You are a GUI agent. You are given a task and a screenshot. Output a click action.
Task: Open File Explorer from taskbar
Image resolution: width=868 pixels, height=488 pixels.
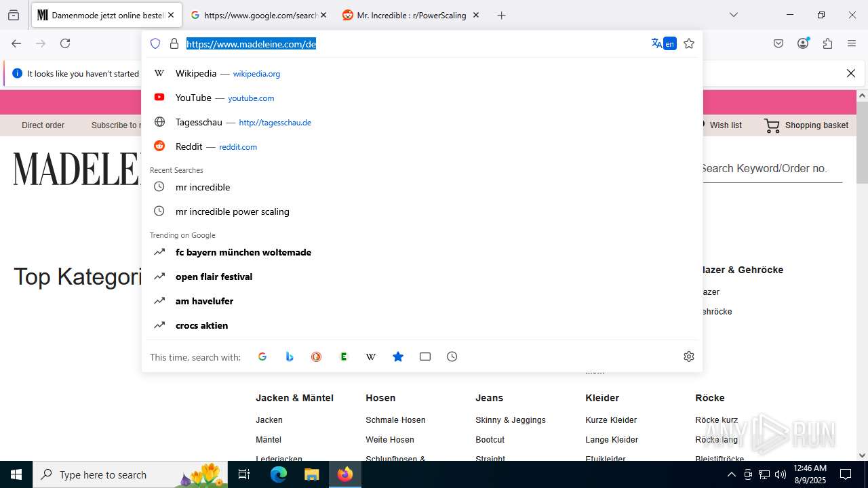(311, 474)
